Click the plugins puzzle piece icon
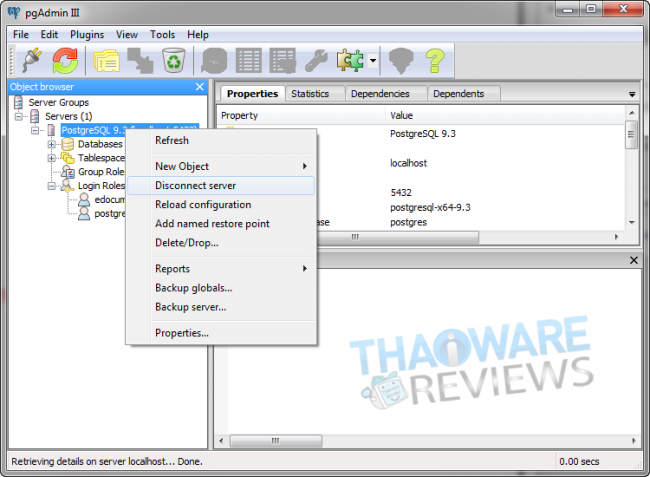The height and width of the screenshot is (477, 650). pos(350,61)
